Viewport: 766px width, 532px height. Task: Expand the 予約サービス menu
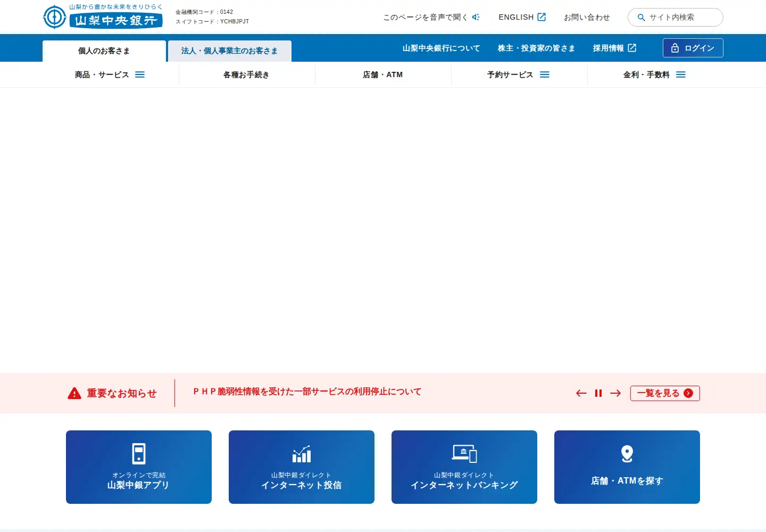(x=519, y=74)
